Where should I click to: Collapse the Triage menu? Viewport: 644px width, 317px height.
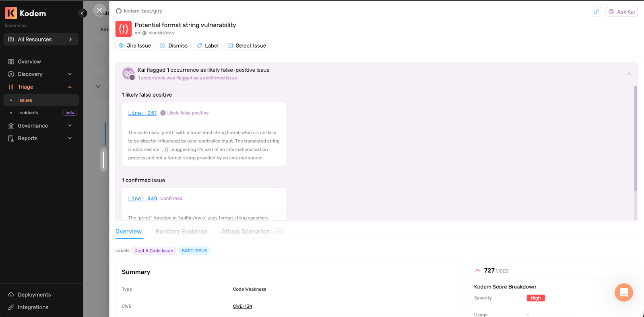pos(40,87)
